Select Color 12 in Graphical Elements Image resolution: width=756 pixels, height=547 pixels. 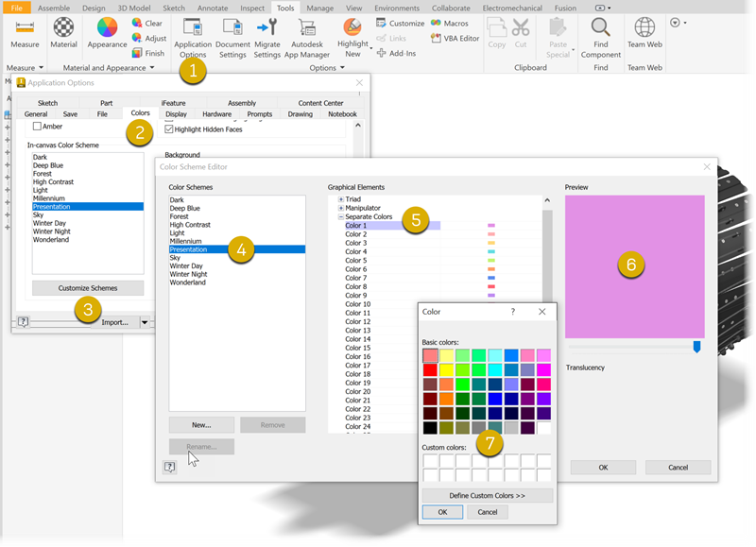(358, 321)
